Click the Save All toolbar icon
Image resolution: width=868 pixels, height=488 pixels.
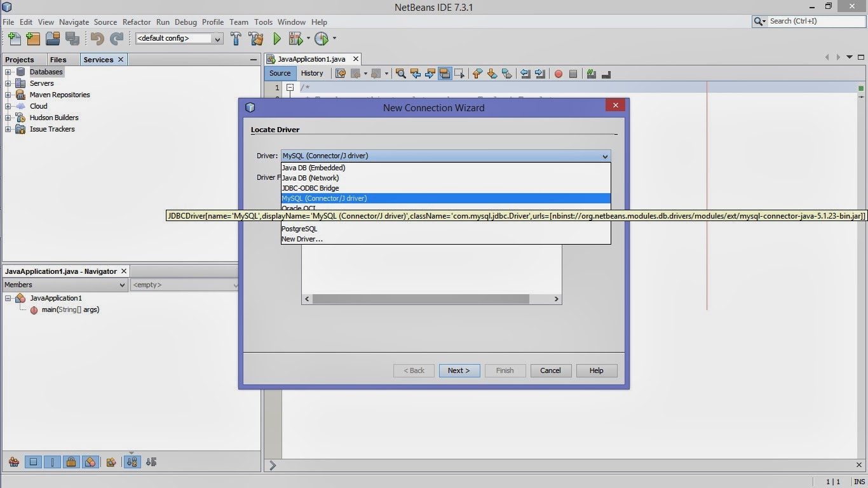point(72,39)
